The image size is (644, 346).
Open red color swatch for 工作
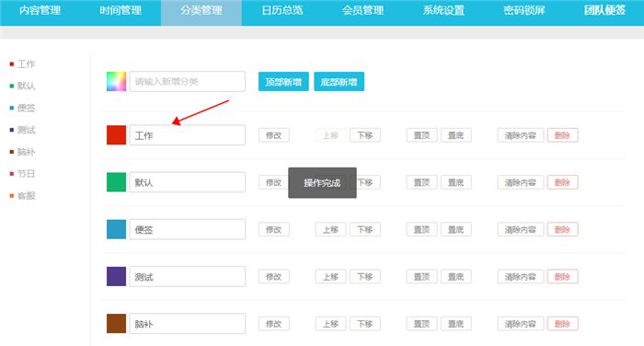coord(116,135)
